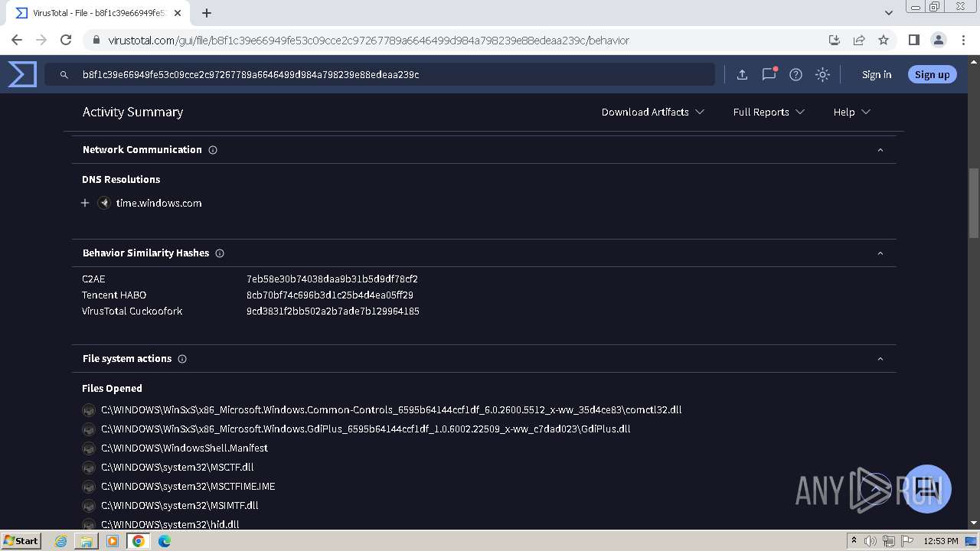The image size is (980, 551).
Task: Open a new browser tab
Action: [x=207, y=13]
